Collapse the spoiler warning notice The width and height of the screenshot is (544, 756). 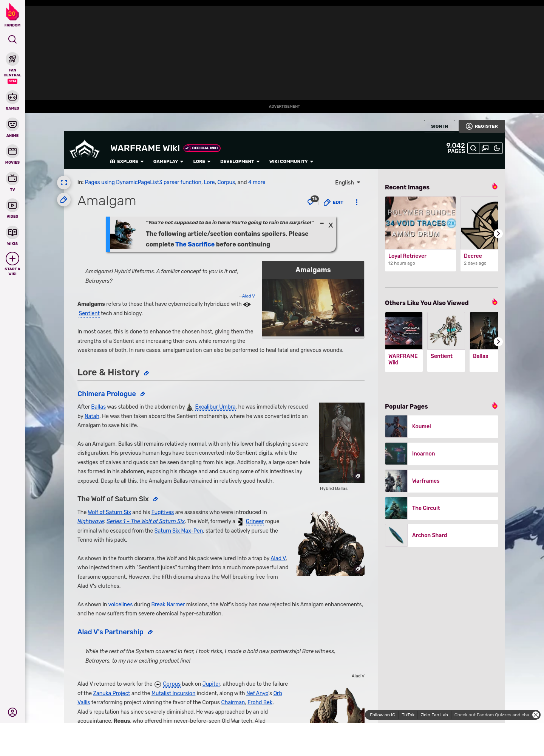click(x=322, y=223)
